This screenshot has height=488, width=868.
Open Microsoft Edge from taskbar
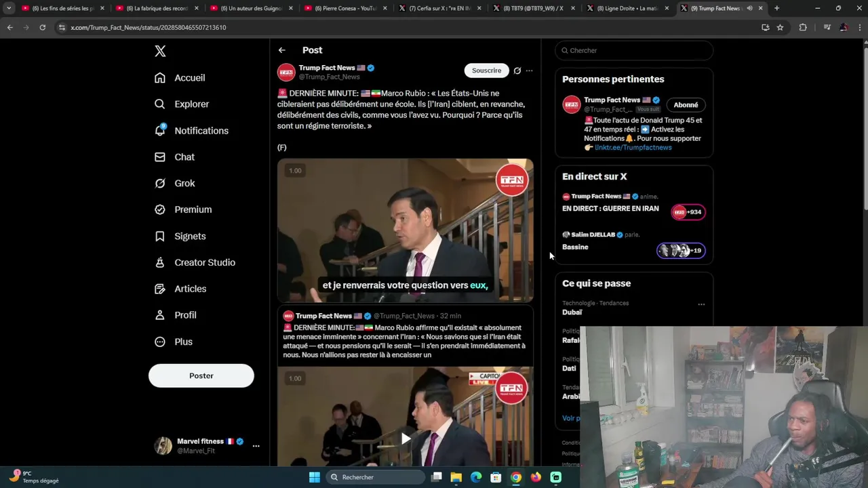(x=476, y=477)
